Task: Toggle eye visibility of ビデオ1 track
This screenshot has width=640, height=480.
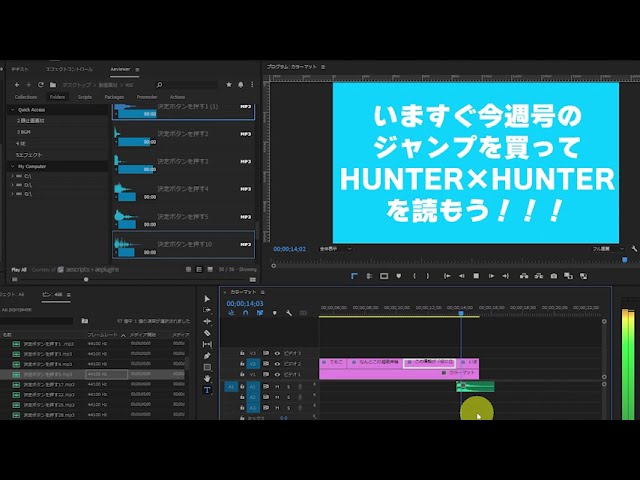Action: [277, 374]
